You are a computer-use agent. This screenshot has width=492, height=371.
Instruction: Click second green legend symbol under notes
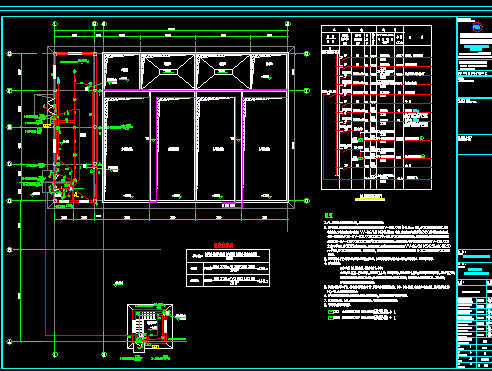click(x=331, y=318)
